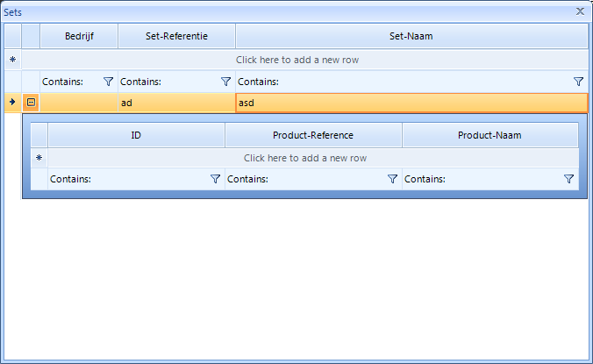Sort by the Set-Naam column header

pos(411,37)
